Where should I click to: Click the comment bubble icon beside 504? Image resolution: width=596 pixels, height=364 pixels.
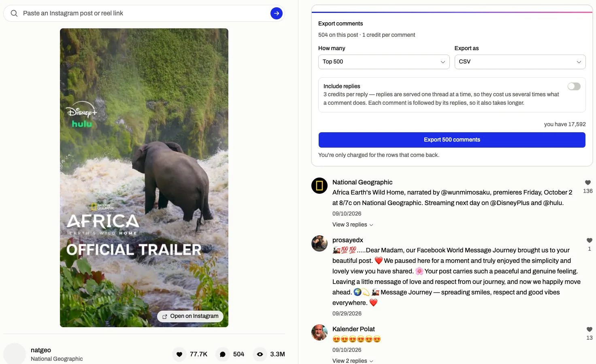tap(223, 354)
